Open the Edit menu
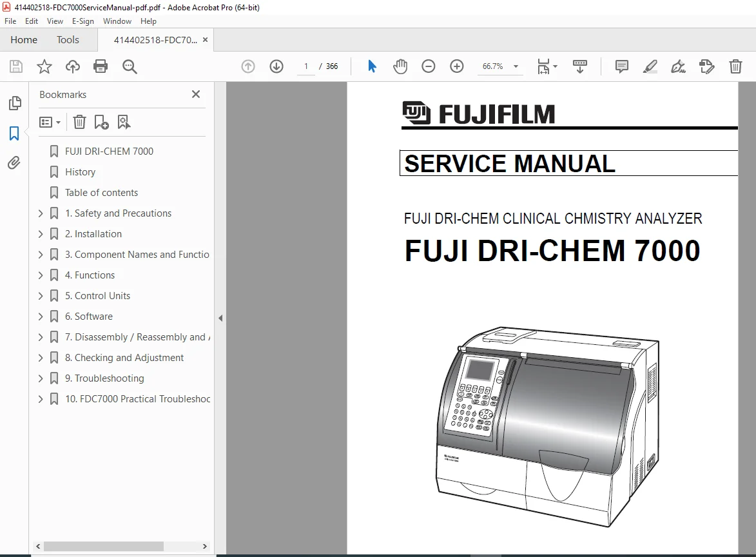This screenshot has height=557, width=756. tap(32, 21)
